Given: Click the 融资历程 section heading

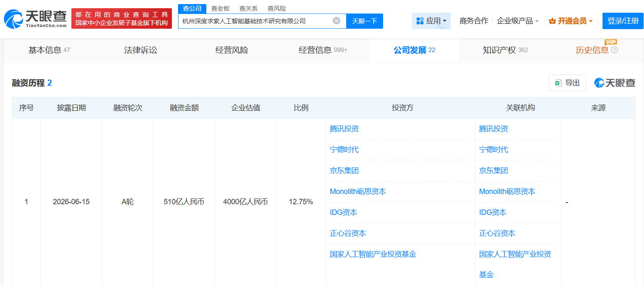Looking at the screenshot, I should pos(32,83).
